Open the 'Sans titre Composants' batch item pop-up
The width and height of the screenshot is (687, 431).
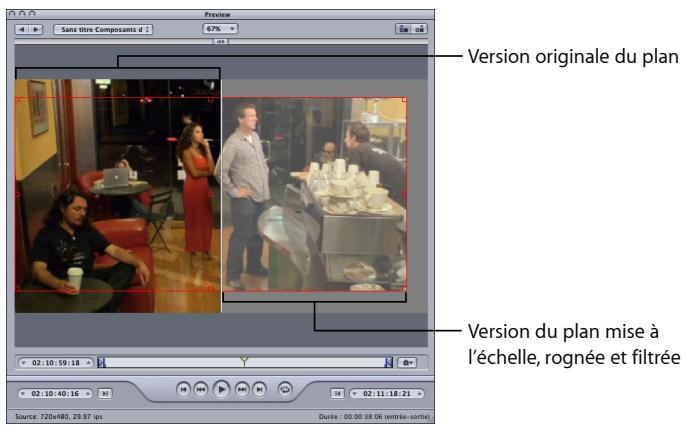pos(103,30)
